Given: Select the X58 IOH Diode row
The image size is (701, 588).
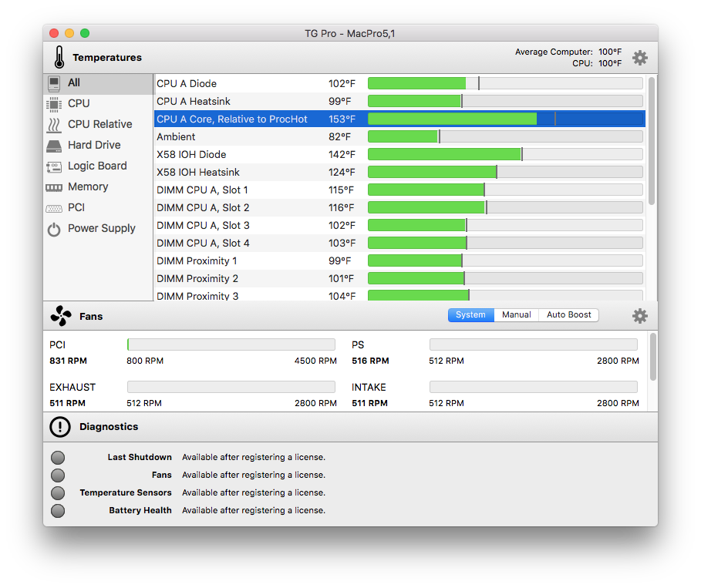Looking at the screenshot, I should click(x=400, y=155).
